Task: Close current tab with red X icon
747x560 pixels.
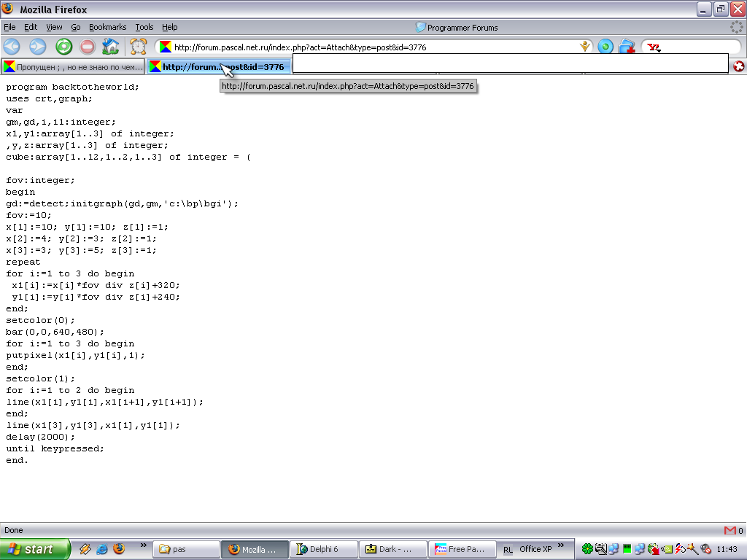Action: click(x=738, y=66)
